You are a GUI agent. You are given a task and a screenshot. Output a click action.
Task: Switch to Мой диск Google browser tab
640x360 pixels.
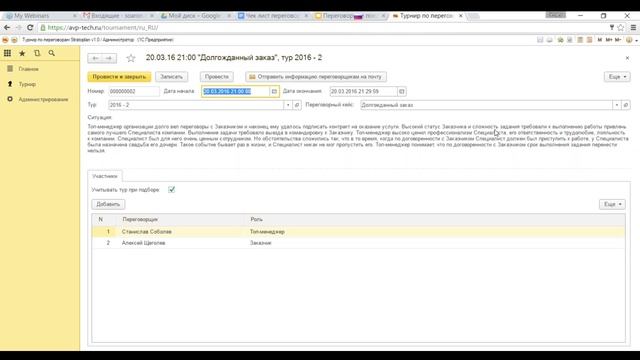195,16
